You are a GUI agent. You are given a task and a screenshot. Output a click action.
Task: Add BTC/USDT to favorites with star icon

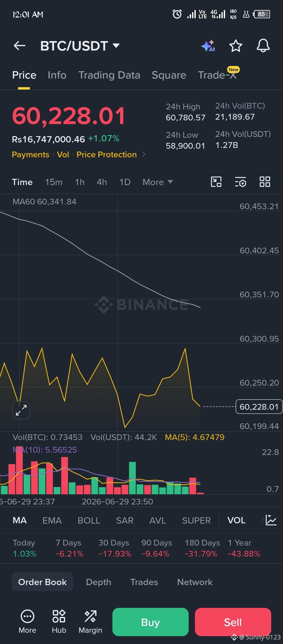pos(236,46)
